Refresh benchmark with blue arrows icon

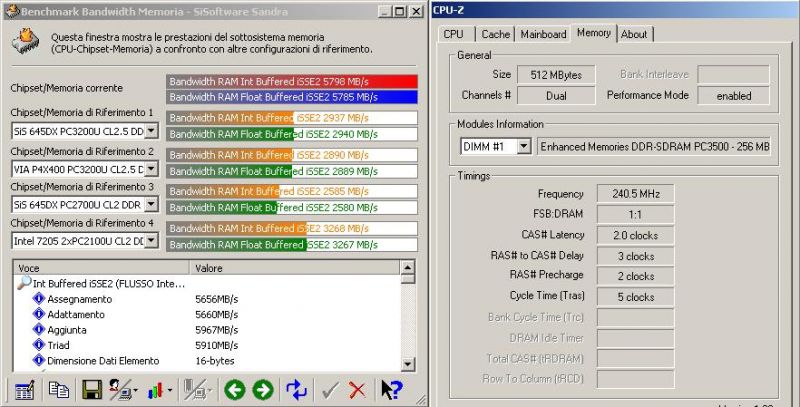(296, 390)
